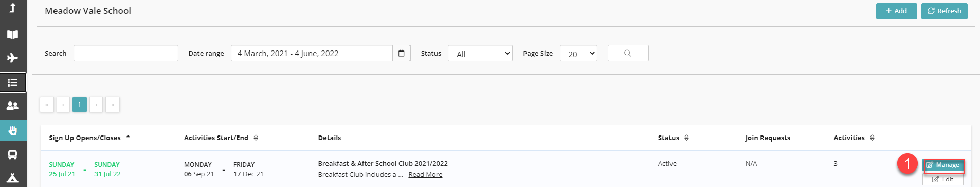This screenshot has height=187, width=980.
Task: Expand the Status dropdown set to All
Action: coord(480,53)
